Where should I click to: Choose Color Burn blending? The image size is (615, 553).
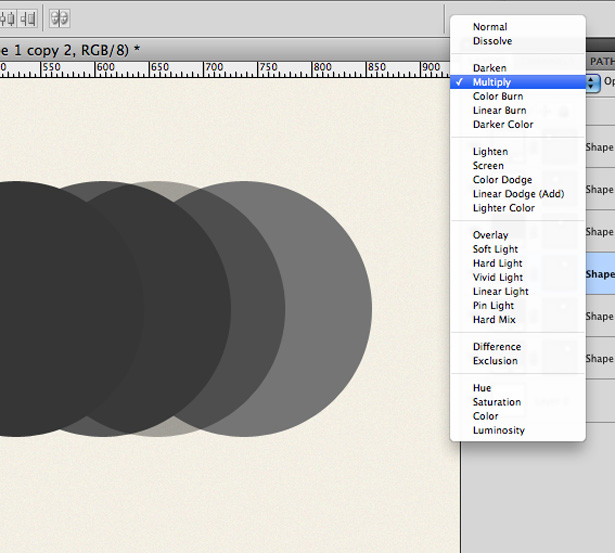coord(497,96)
